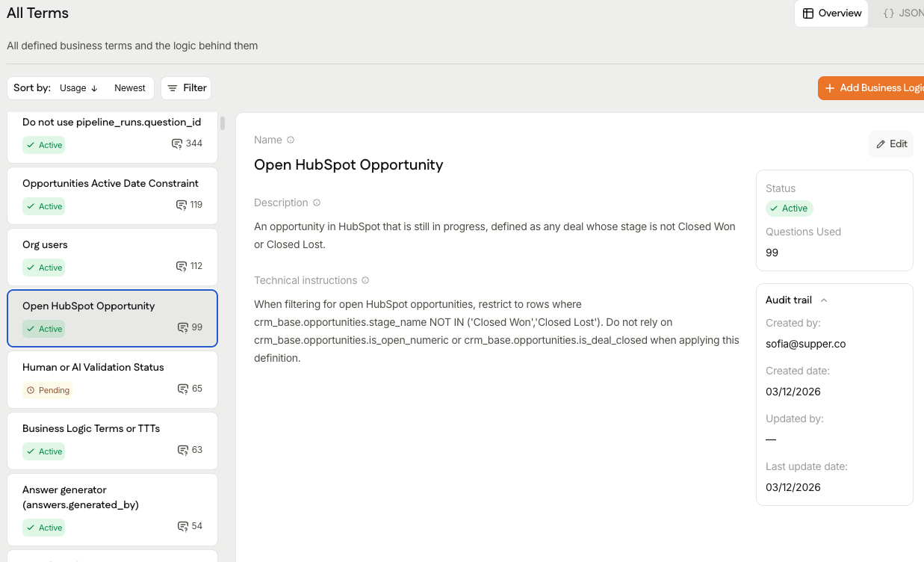This screenshot has height=562, width=924.
Task: Select the Do not use pipeline_runs.question_id term
Action: tap(112, 136)
